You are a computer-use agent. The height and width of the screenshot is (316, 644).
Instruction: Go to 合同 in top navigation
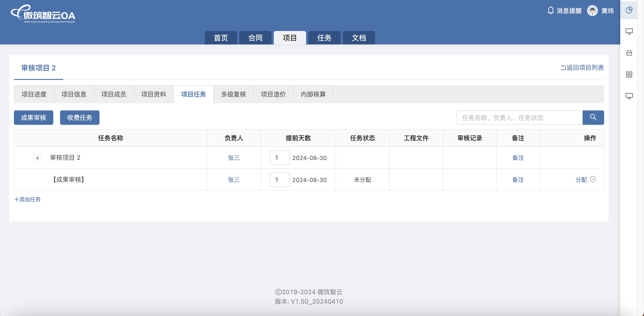pos(255,38)
